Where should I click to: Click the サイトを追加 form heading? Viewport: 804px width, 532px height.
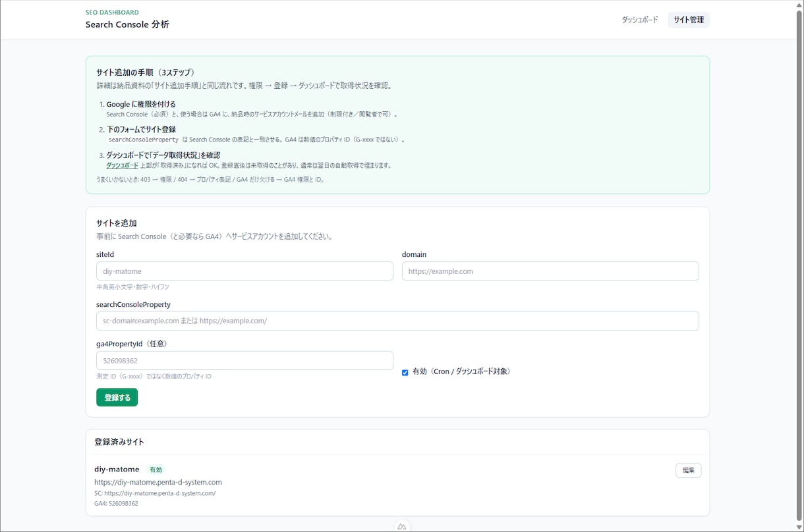(117, 223)
